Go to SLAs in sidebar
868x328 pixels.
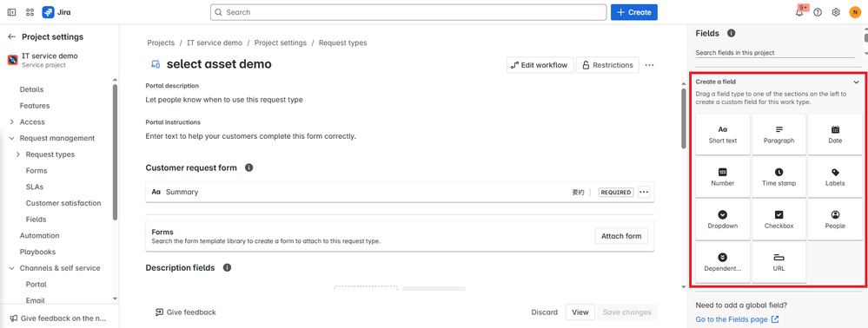pos(35,187)
